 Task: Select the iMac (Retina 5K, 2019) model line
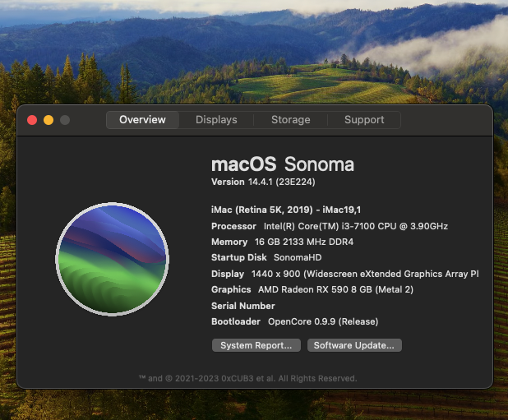pos(285,210)
